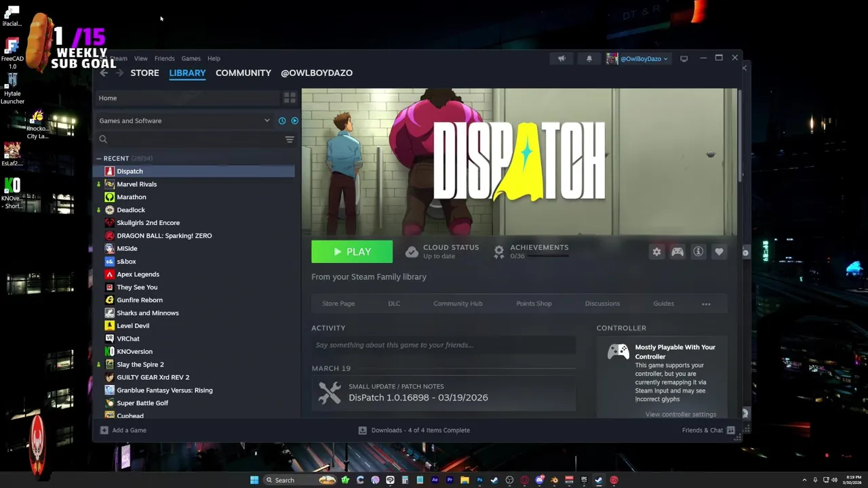
Task: Switch Steam to Big Picture mode
Action: click(684, 58)
